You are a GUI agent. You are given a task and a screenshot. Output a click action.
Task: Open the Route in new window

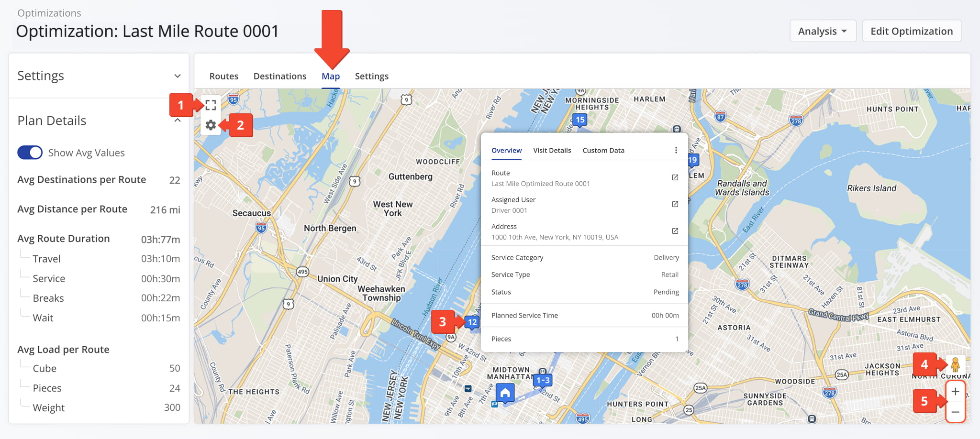click(x=675, y=177)
